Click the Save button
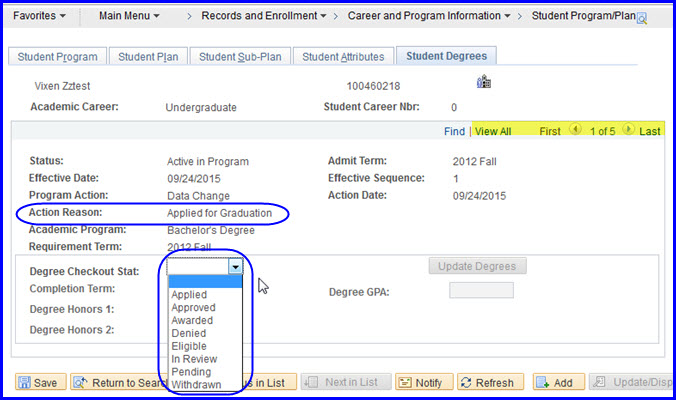Viewport: 676px width, 400px height. click(x=41, y=382)
